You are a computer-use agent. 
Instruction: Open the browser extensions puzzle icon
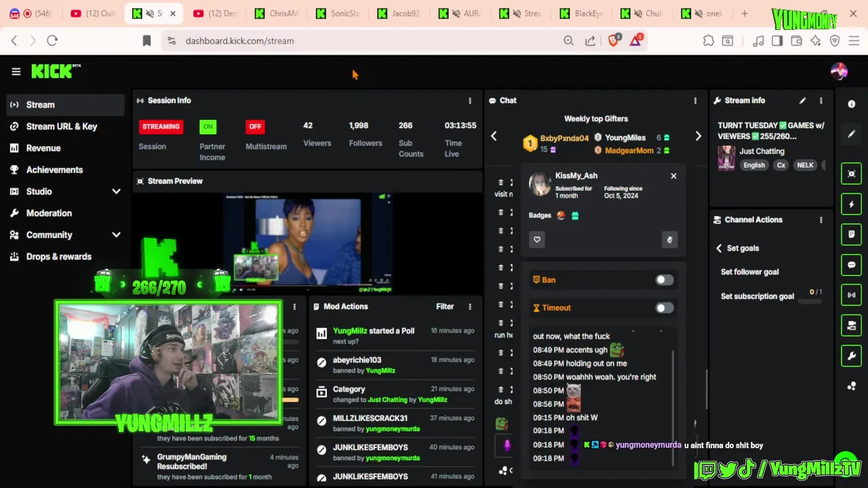tap(708, 41)
